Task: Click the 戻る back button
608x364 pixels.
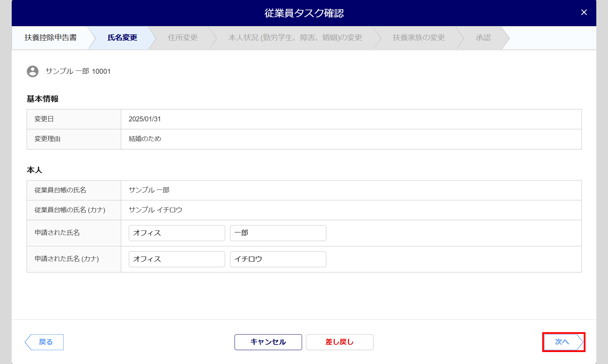Action: click(x=44, y=342)
